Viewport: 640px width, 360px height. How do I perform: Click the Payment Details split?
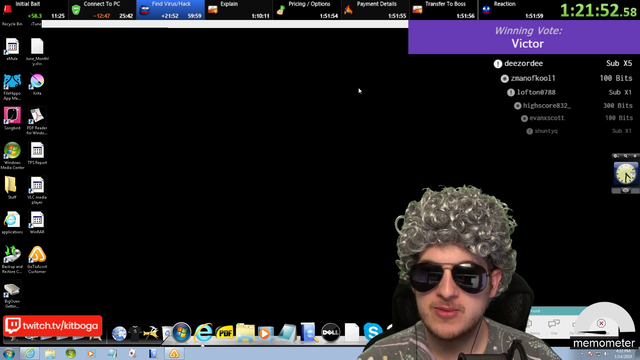pos(375,10)
